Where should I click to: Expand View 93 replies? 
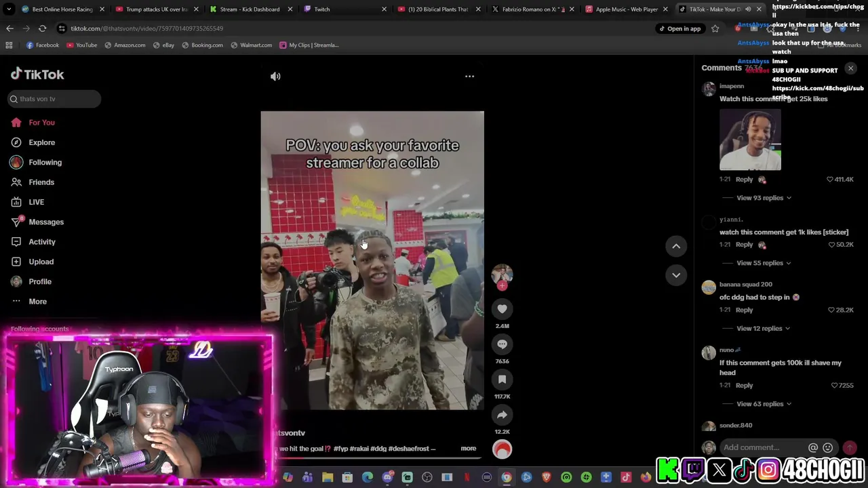(764, 198)
